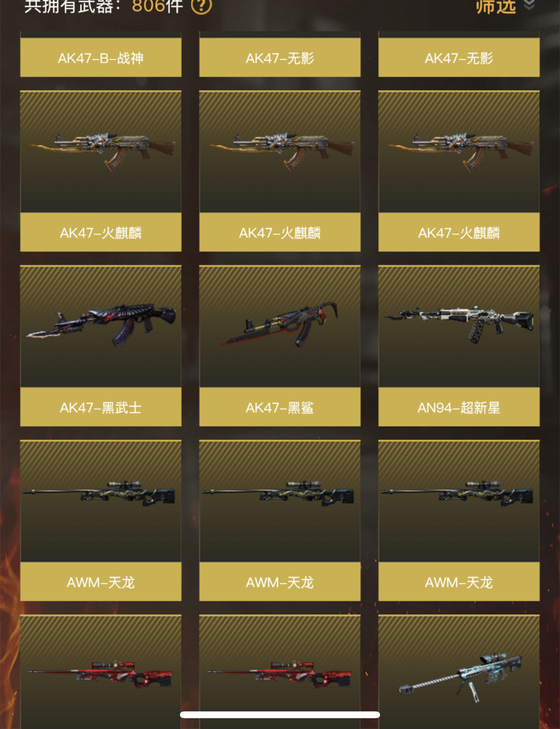Open the leftmost red sniper rifle image

click(x=101, y=672)
